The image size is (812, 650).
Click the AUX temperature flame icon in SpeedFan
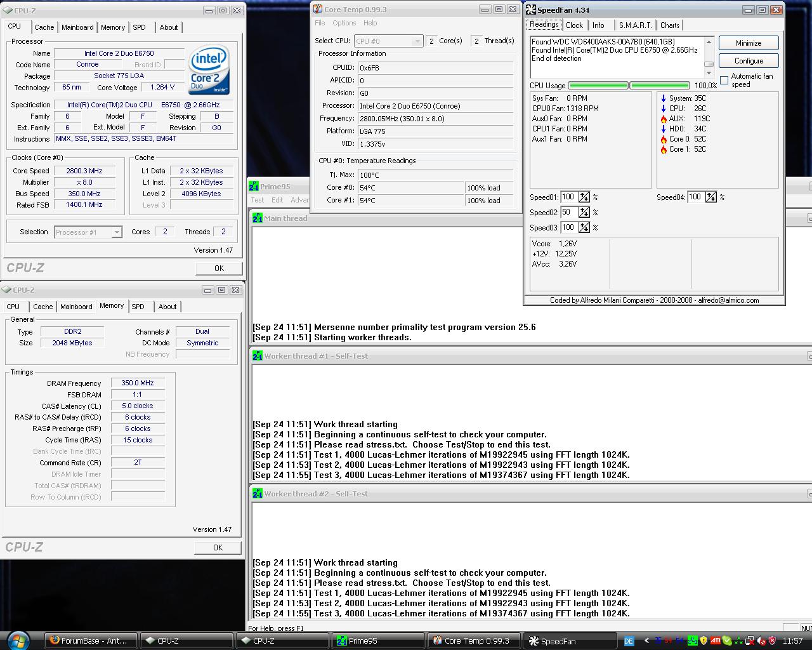(664, 119)
